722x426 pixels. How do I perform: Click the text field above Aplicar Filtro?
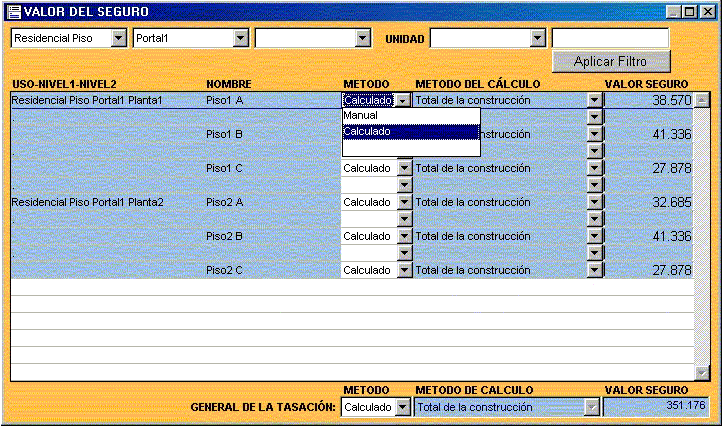[x=611, y=38]
